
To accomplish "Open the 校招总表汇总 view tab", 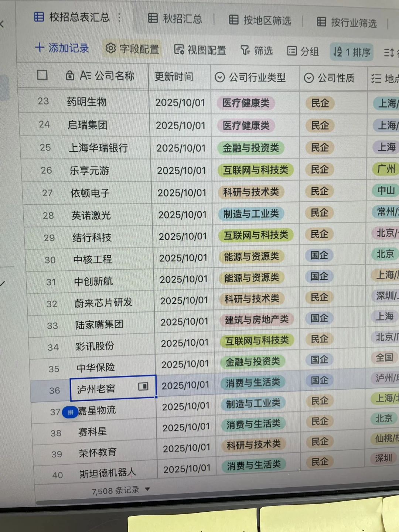I will point(72,17).
